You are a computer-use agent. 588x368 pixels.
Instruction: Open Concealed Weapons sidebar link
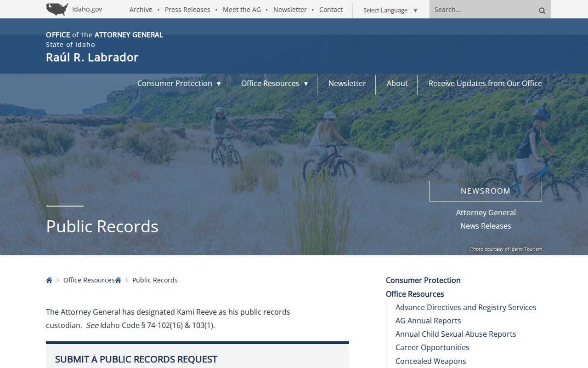[431, 361]
